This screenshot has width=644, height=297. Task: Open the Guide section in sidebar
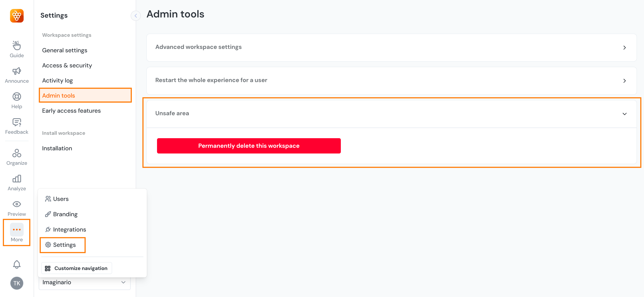[17, 49]
